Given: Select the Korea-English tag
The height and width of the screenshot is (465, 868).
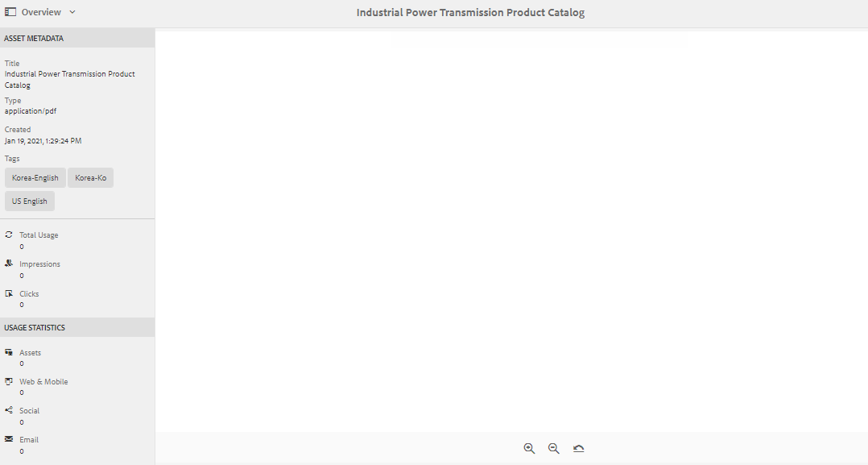Looking at the screenshot, I should [x=35, y=177].
